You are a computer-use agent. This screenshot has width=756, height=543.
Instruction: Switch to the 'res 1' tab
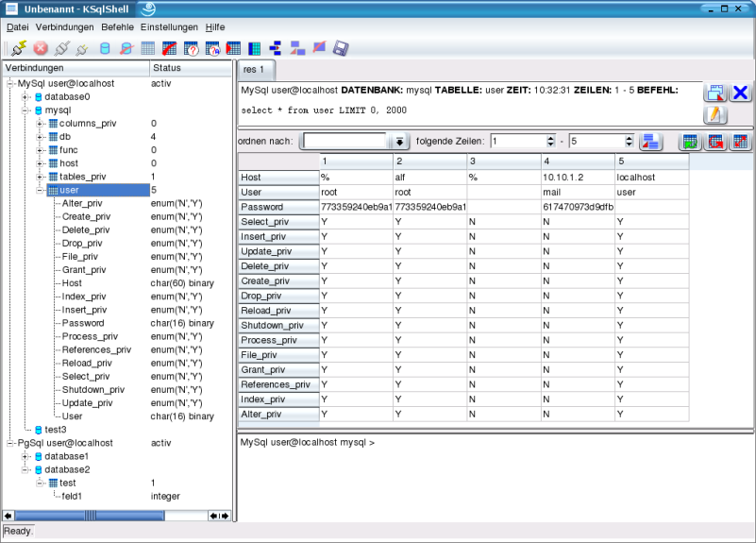coord(254,70)
